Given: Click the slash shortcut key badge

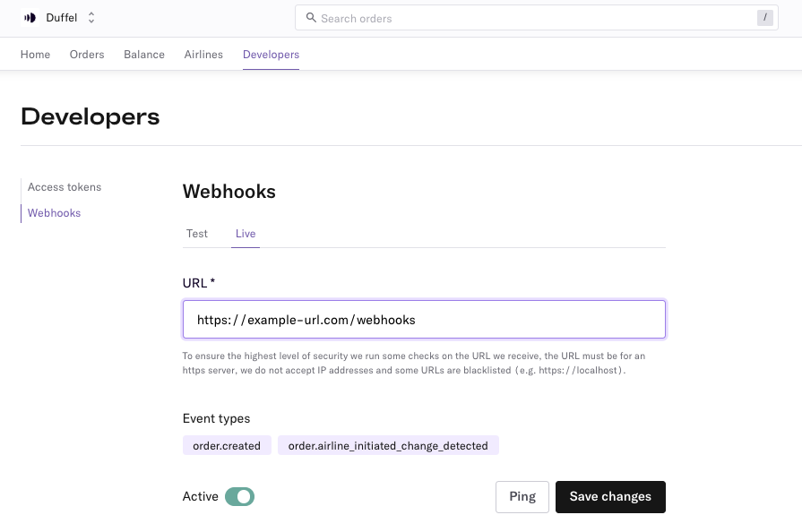Looking at the screenshot, I should (x=764, y=18).
